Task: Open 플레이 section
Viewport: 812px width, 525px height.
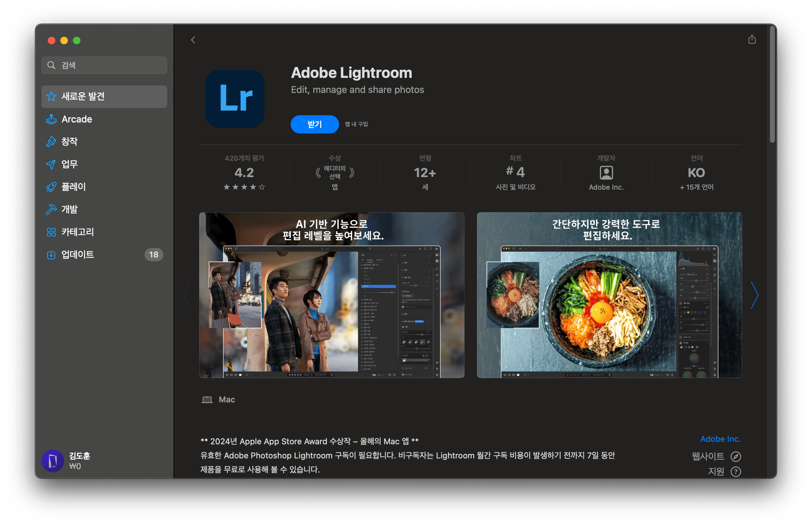Action: 104,187
